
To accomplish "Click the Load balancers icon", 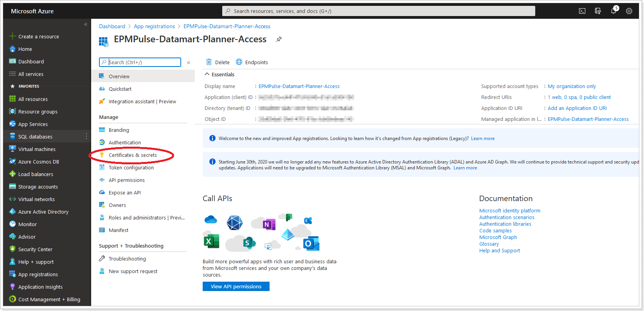I will click(13, 174).
